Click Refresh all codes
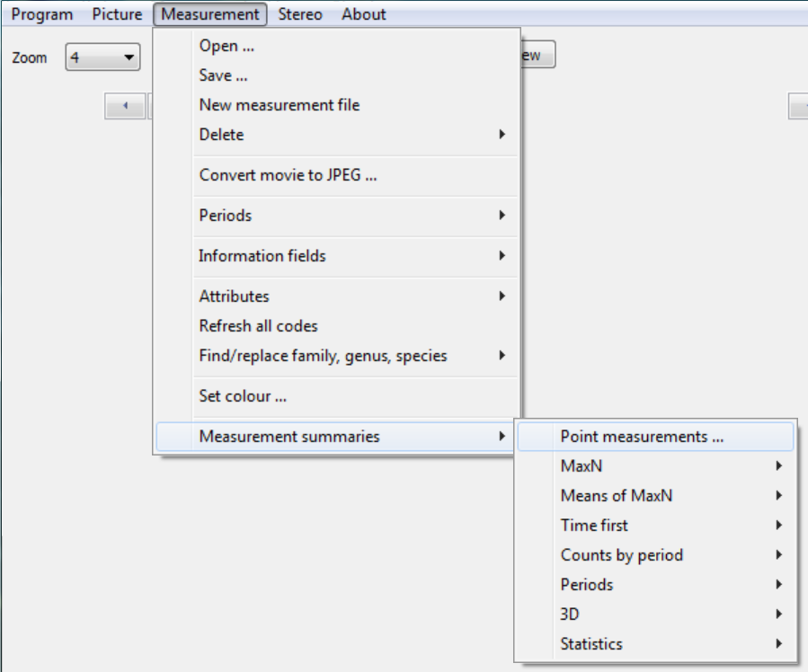 tap(259, 326)
